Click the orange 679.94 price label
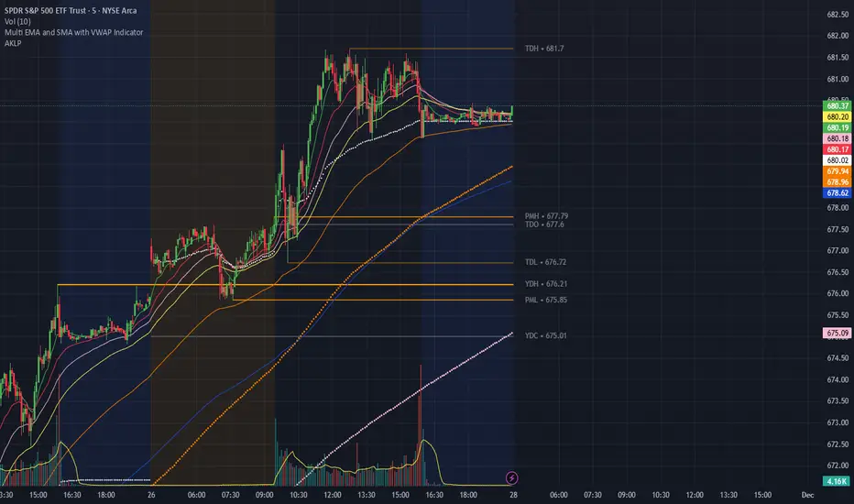Viewport: 854px width, 504px height. coord(837,171)
